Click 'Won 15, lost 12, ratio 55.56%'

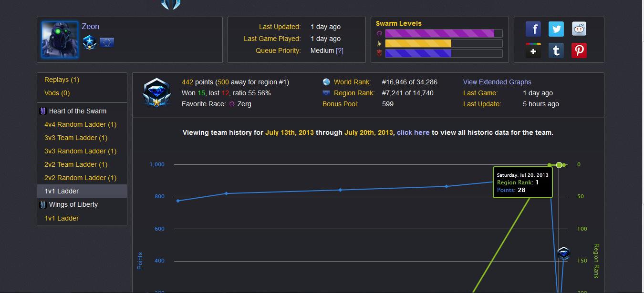[226, 93]
